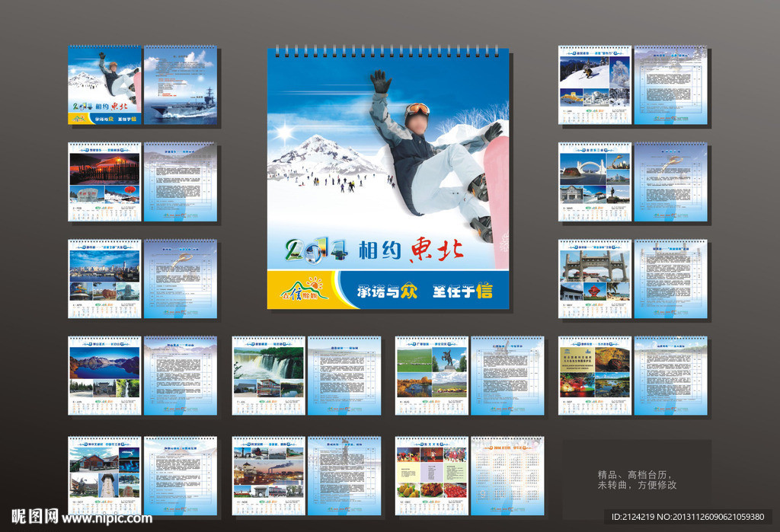Open the January skiing page thumbnail

coord(595,85)
